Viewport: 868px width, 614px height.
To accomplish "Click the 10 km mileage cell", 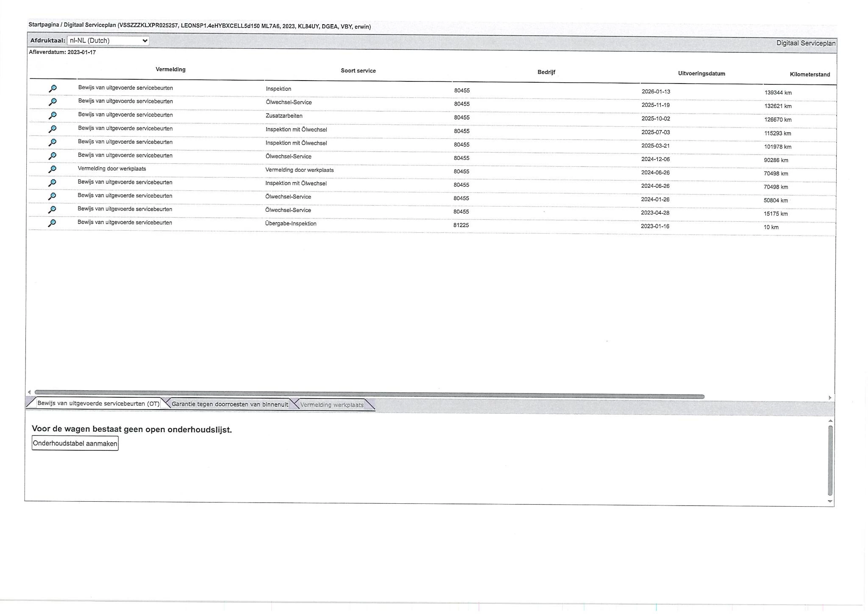I will [x=771, y=227].
